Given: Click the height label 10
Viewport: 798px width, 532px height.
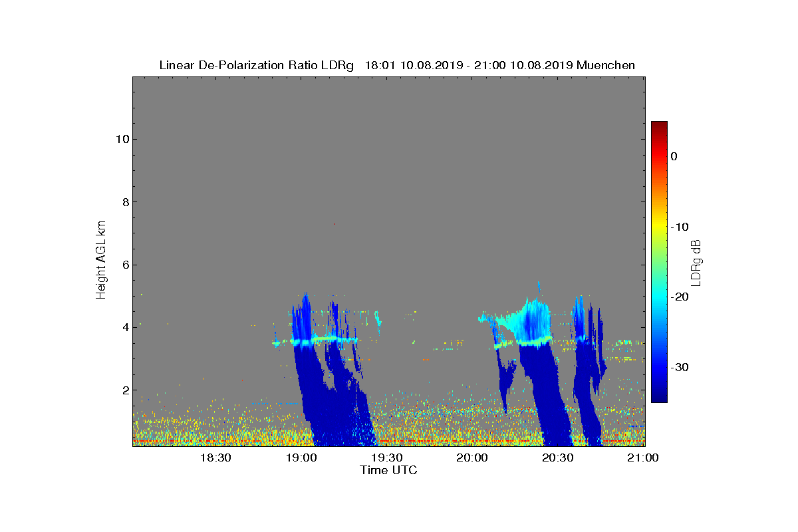Looking at the screenshot, I should coord(122,139).
